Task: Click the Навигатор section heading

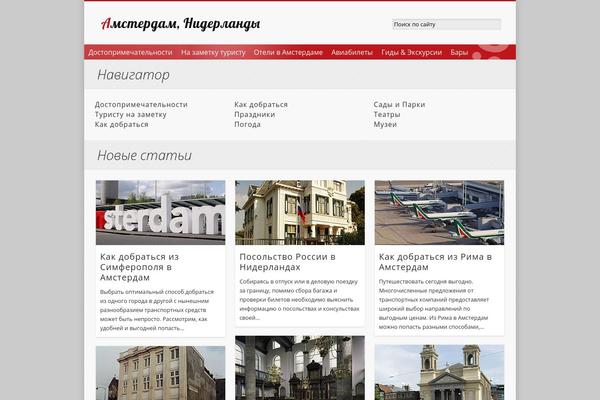Action: click(x=133, y=75)
